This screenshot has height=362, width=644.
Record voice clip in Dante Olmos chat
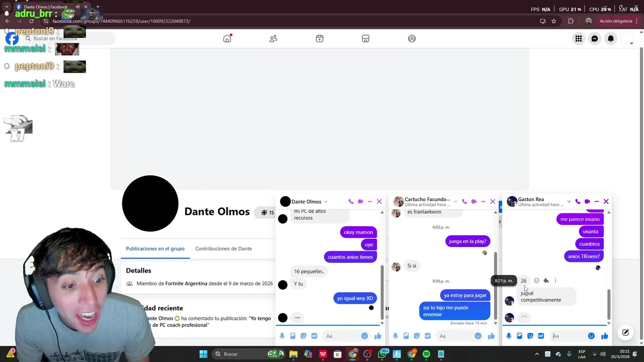pyautogui.click(x=282, y=336)
